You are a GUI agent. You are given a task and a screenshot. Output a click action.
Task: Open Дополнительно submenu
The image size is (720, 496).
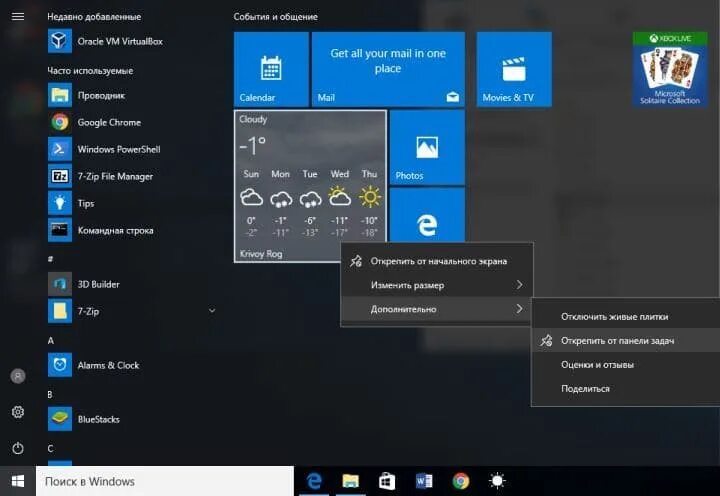pos(437,309)
